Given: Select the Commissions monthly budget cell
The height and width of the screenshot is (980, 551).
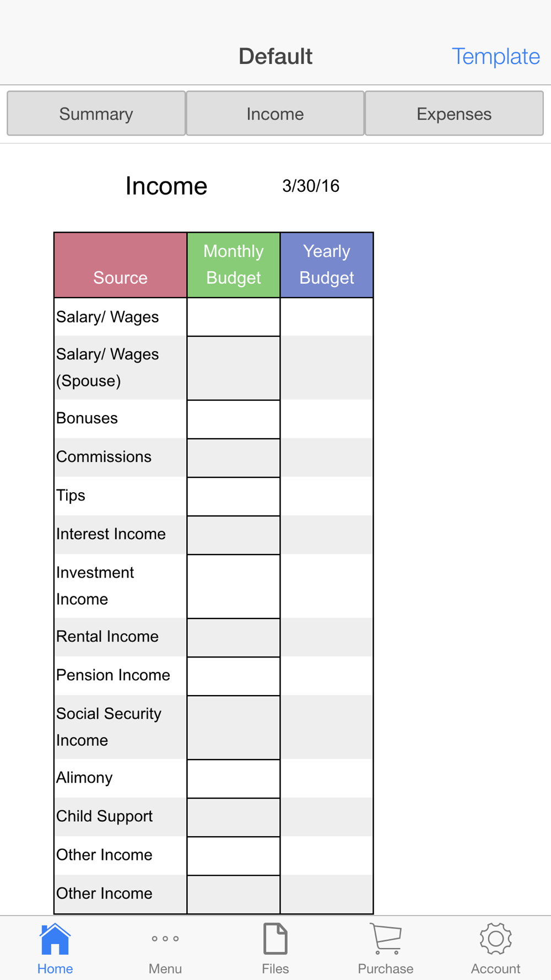Looking at the screenshot, I should (x=234, y=457).
